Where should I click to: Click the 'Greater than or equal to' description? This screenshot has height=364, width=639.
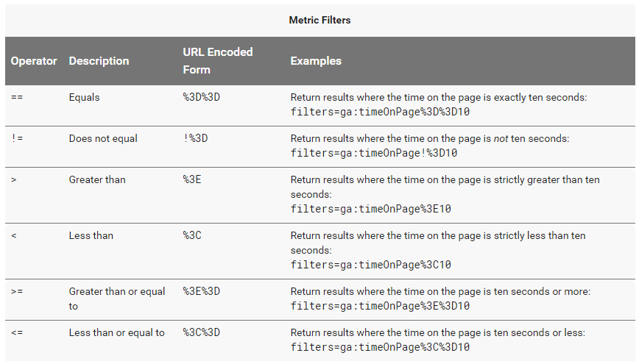(x=117, y=299)
